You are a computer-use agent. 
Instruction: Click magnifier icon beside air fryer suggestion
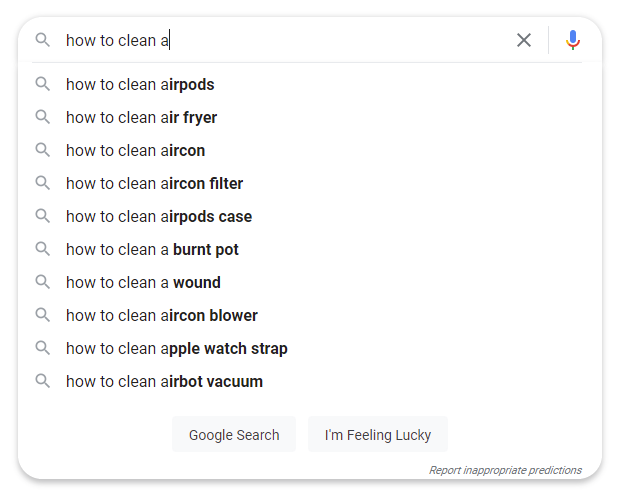(42, 117)
